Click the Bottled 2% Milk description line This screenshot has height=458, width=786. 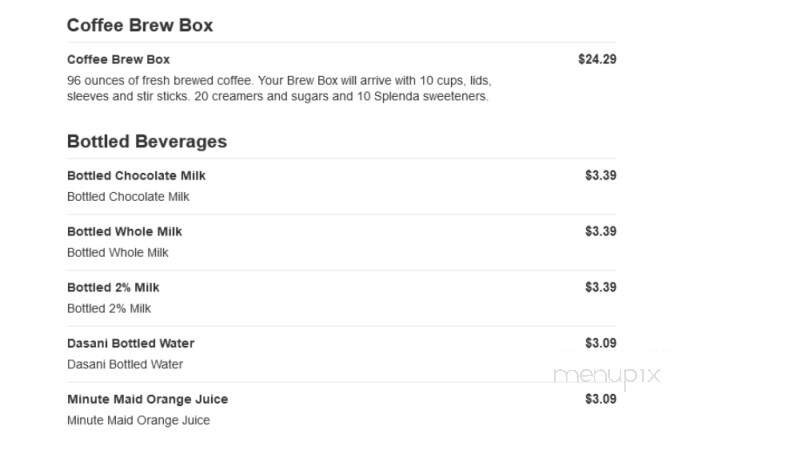click(109, 309)
